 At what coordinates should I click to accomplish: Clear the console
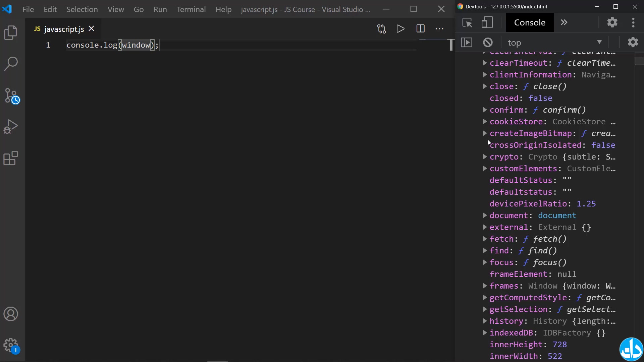coord(488,43)
